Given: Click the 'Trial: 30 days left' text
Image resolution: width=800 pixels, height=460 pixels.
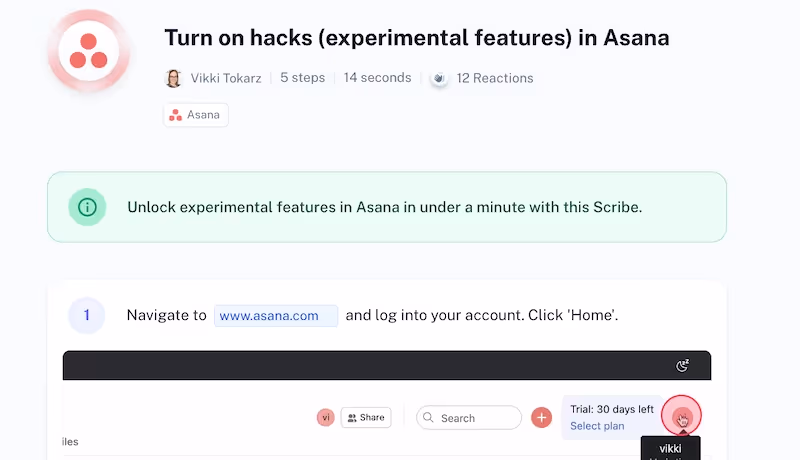Looking at the screenshot, I should click(612, 409).
